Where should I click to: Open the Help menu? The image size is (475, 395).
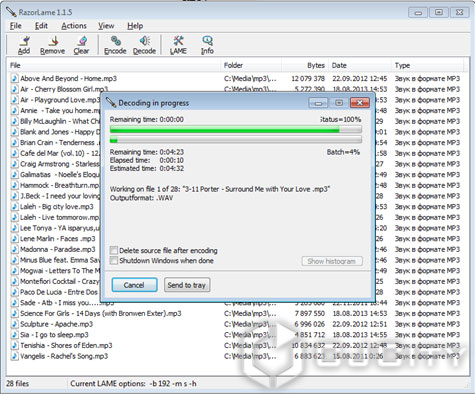135,26
